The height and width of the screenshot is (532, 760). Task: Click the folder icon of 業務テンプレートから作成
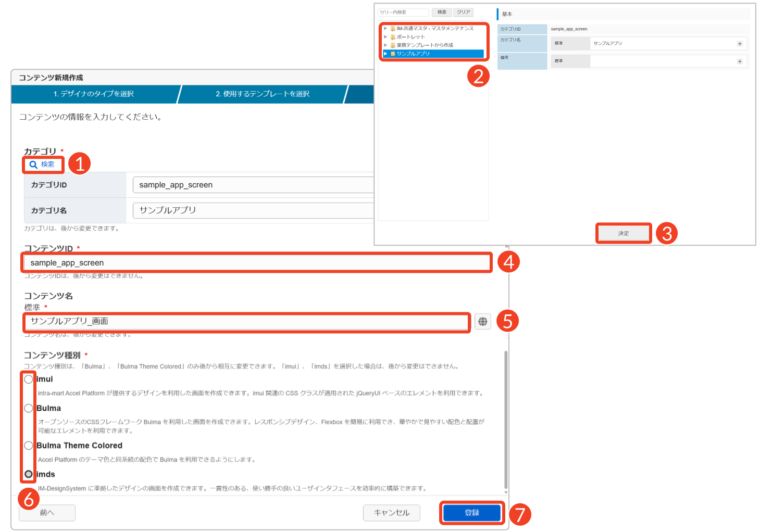393,45
